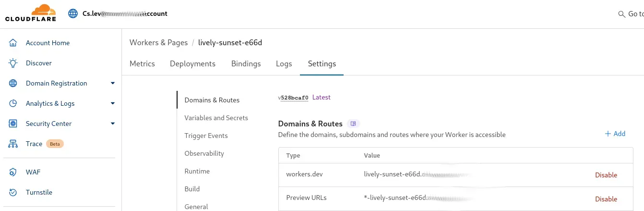Click the Domain Registration globe icon
Screen dimensions: 644x211
(13, 83)
